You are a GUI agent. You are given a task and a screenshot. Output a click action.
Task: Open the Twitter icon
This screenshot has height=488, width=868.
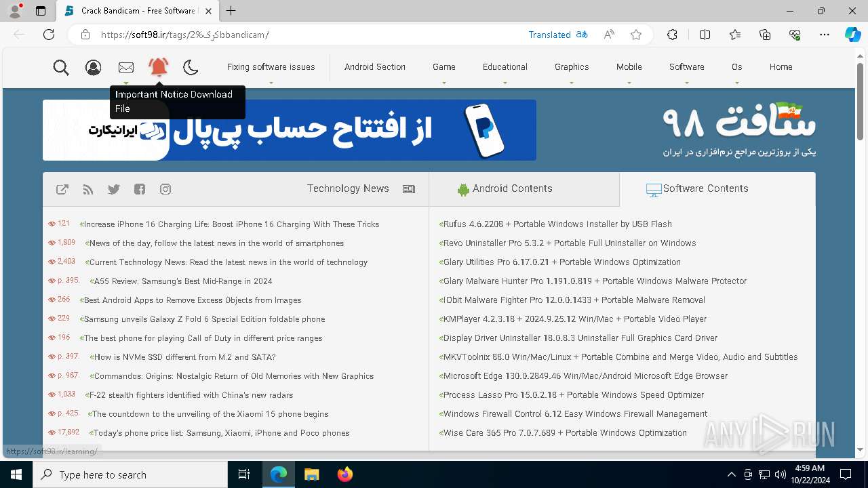(114, 190)
